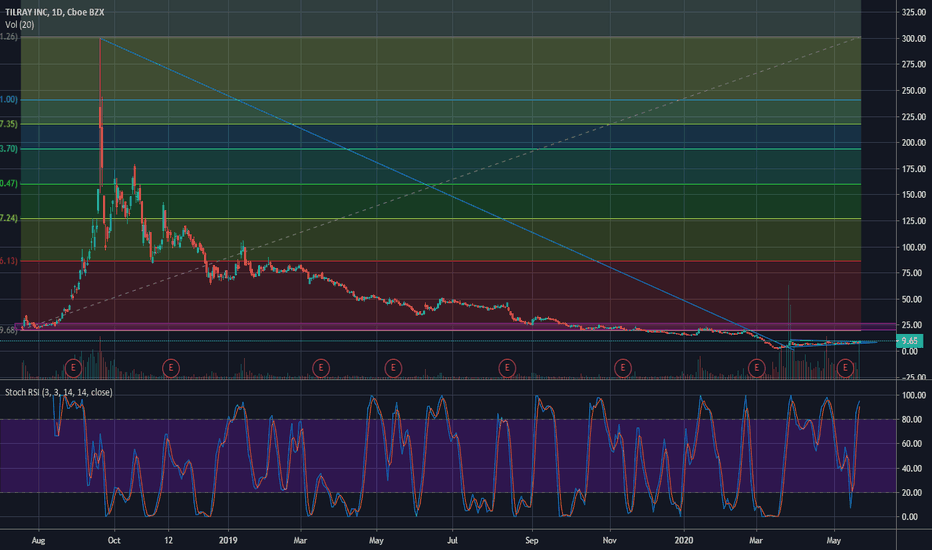932x550 pixels.
Task: Click the 80.00 Stoch RSI axis label
Action: (x=912, y=419)
